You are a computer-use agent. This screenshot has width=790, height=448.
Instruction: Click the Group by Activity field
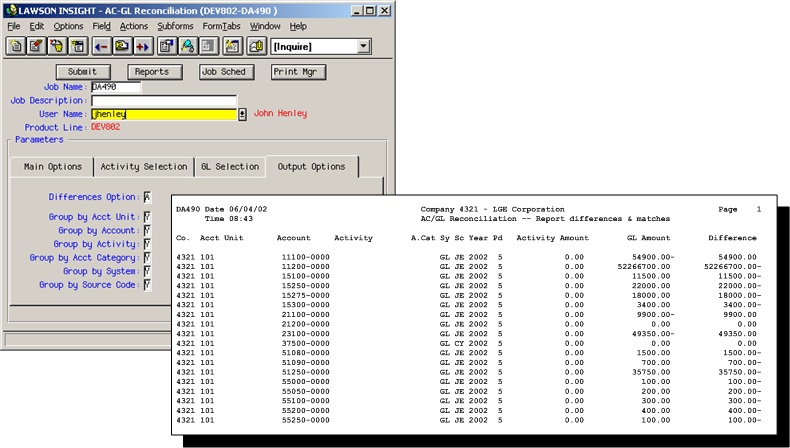(147, 244)
